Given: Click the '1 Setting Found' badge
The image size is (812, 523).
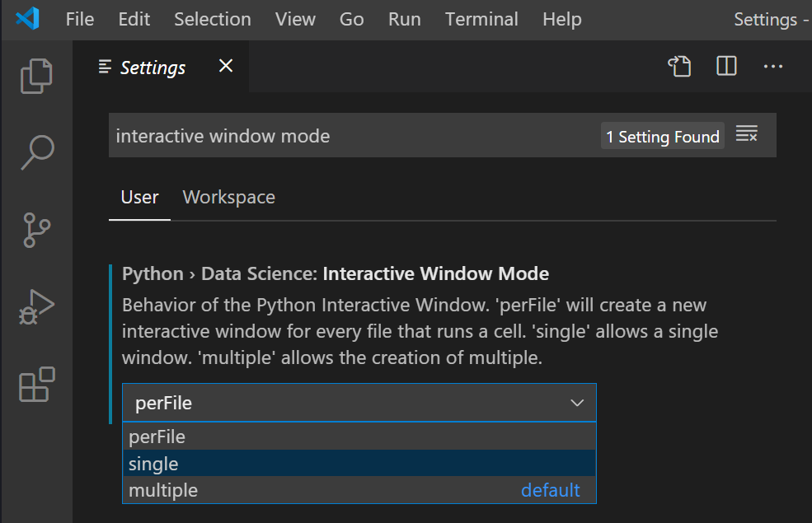Looking at the screenshot, I should pos(662,136).
